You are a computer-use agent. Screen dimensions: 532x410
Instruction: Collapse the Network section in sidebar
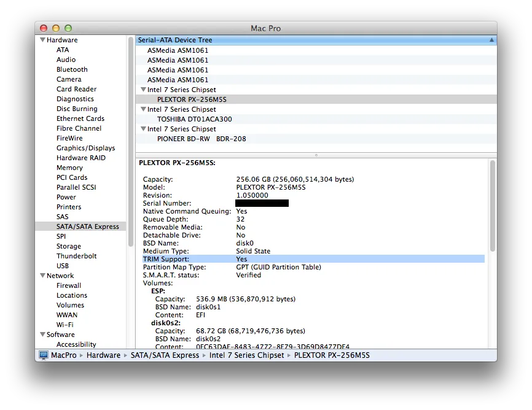click(42, 276)
